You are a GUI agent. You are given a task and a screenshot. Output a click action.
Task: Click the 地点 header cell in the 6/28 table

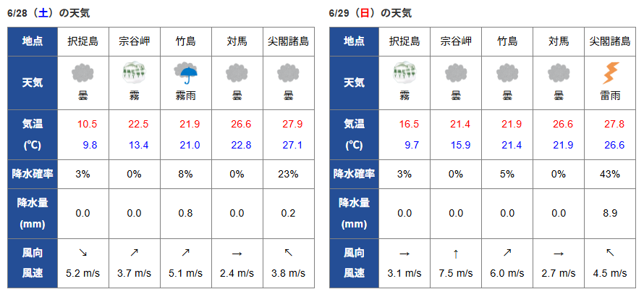point(33,41)
